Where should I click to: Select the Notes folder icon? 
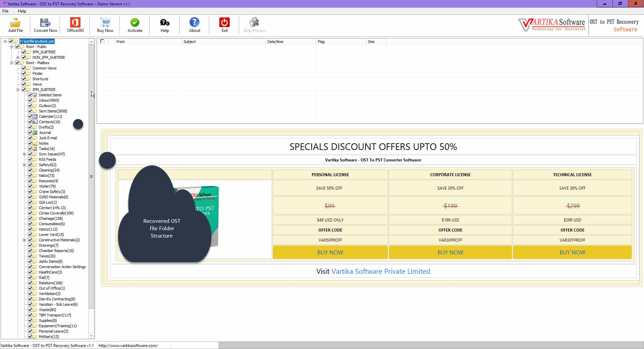pyautogui.click(x=35, y=143)
